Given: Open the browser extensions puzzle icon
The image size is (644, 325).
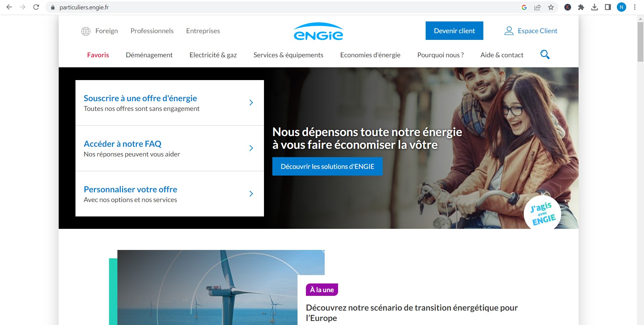Looking at the screenshot, I should [581, 7].
